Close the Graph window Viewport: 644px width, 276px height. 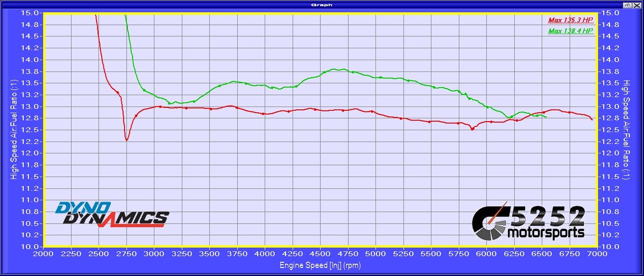pos(636,5)
